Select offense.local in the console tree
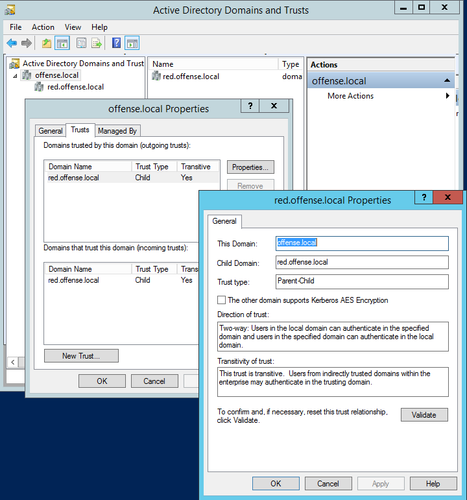 tap(57, 75)
